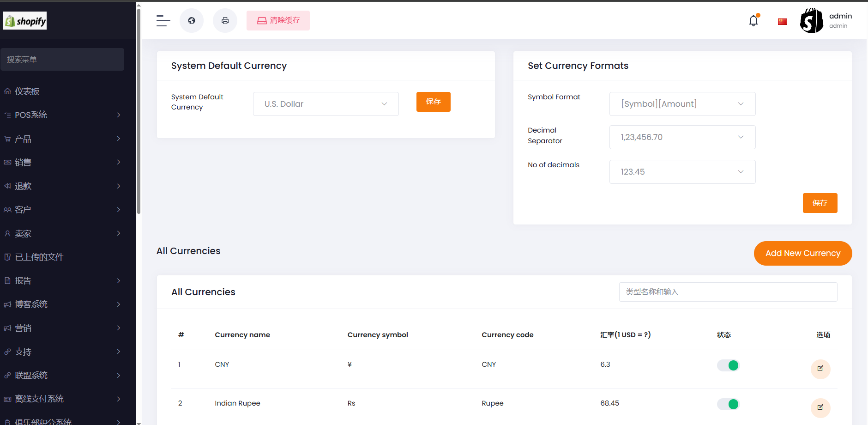Click edit icon for CNY currency

(x=820, y=369)
